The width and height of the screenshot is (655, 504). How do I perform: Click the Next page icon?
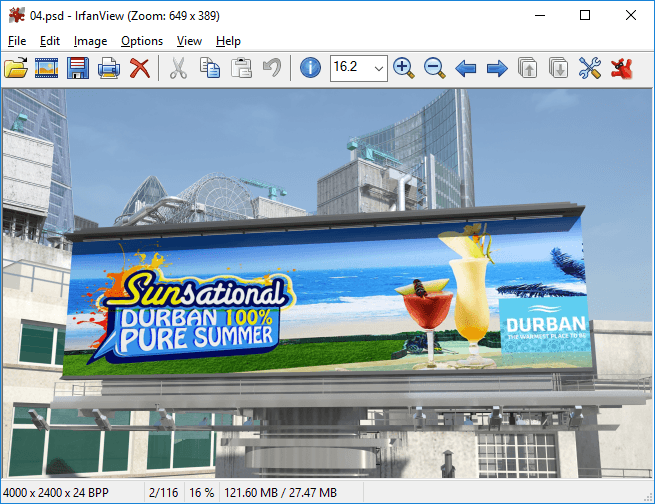coord(559,68)
